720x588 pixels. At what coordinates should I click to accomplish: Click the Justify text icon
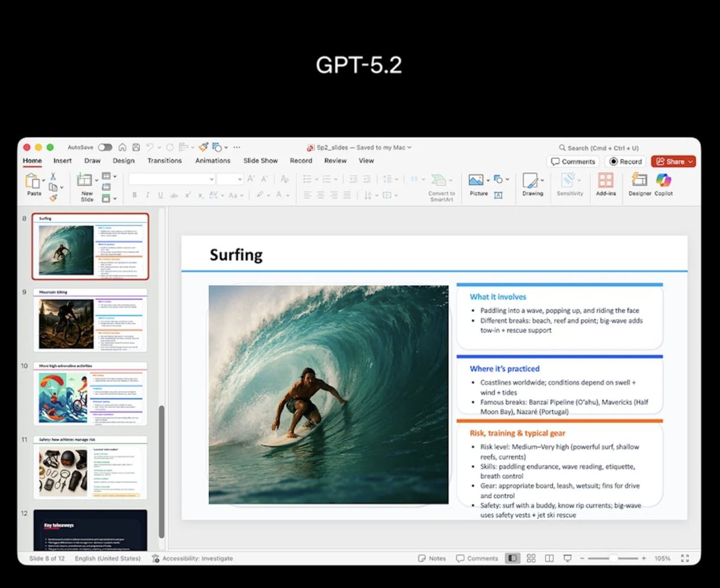click(x=348, y=195)
